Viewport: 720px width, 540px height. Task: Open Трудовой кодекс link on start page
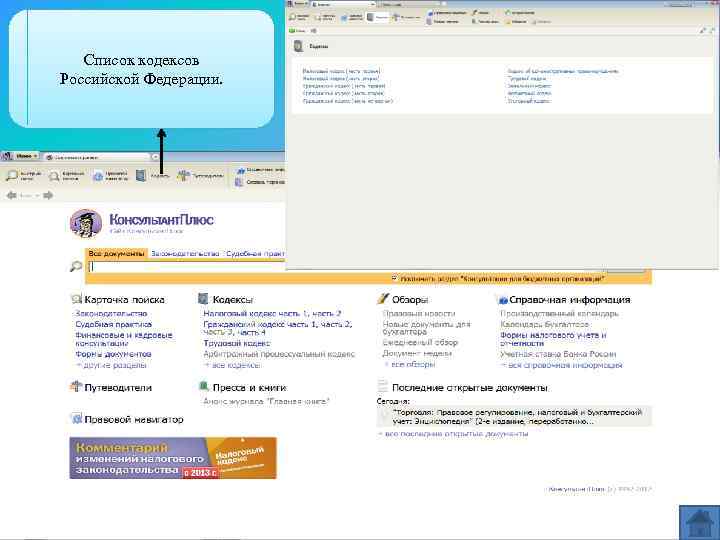[x=236, y=343]
